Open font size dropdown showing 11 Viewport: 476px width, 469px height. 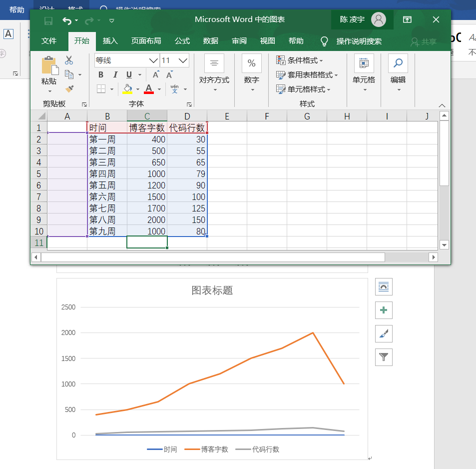174,60
